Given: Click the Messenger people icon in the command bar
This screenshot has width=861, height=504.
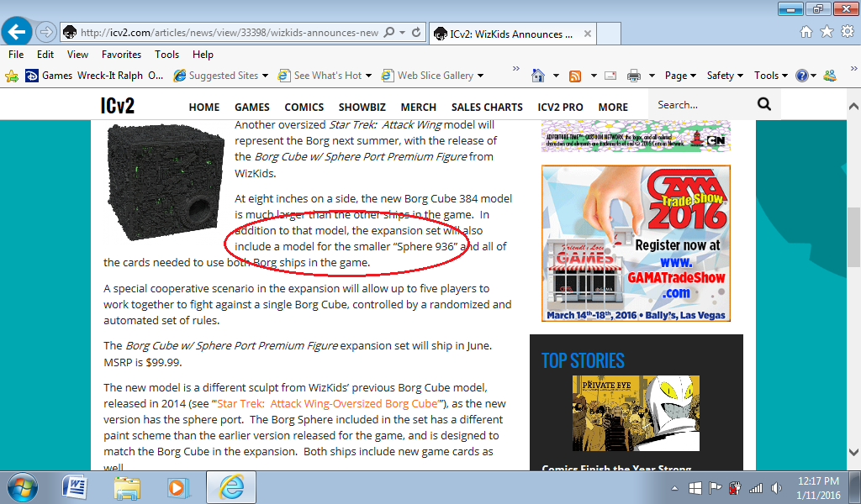Looking at the screenshot, I should (830, 76).
